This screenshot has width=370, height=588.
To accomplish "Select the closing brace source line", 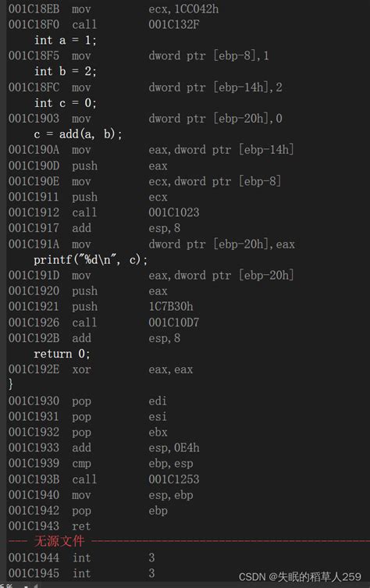I will (10, 384).
